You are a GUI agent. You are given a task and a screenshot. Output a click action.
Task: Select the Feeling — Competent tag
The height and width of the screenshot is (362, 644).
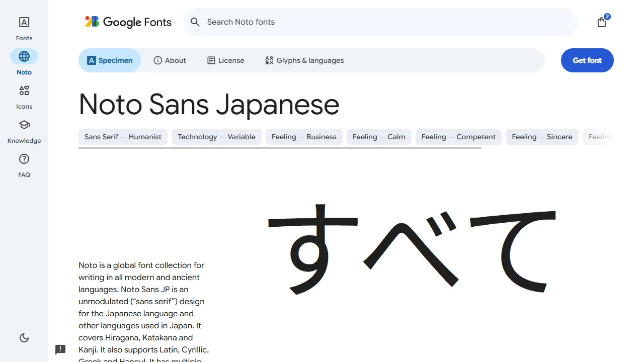[458, 137]
